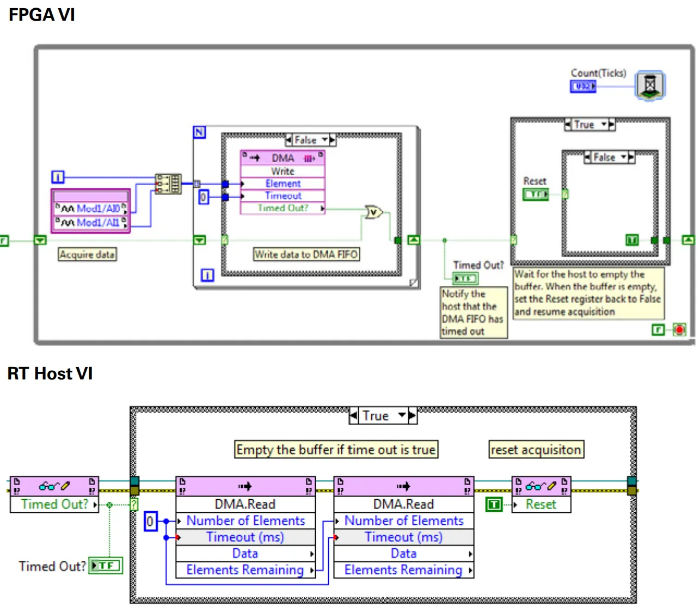
Task: Select the Element input of the DMA Write node
Action: [283, 183]
